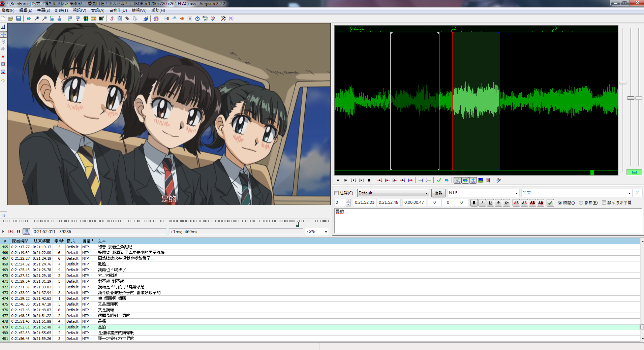This screenshot has height=350, width=644.
Task: Enable the 注釋 comment checkbox
Action: (x=336, y=193)
